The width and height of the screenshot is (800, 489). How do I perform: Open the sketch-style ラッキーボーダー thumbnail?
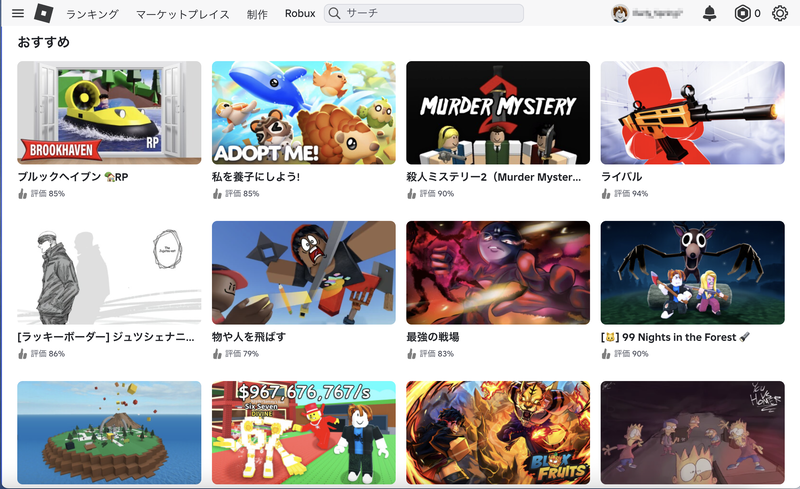coord(109,273)
